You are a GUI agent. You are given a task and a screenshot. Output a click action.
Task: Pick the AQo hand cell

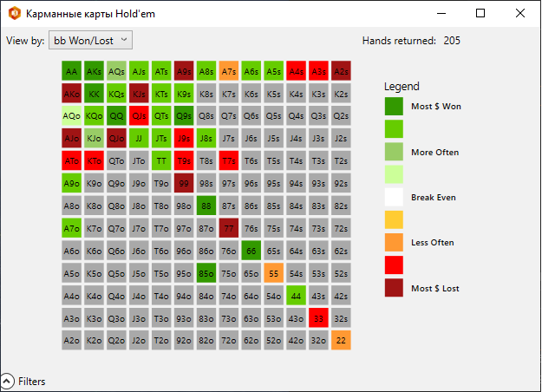[x=72, y=116]
